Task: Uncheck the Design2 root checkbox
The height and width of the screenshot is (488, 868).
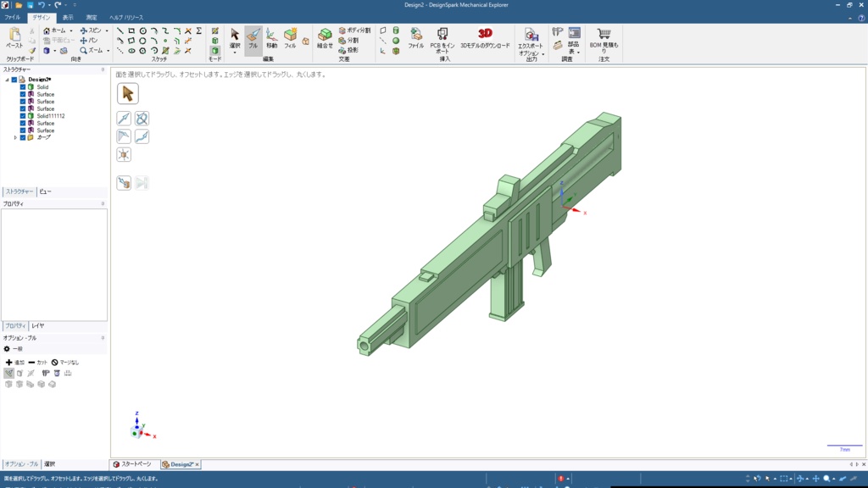Action: [x=14, y=80]
